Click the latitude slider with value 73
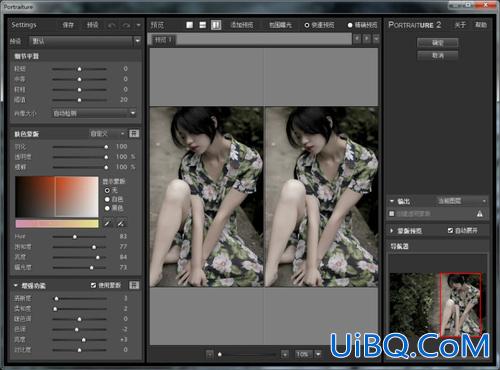This screenshot has height=370, width=500. [x=79, y=267]
